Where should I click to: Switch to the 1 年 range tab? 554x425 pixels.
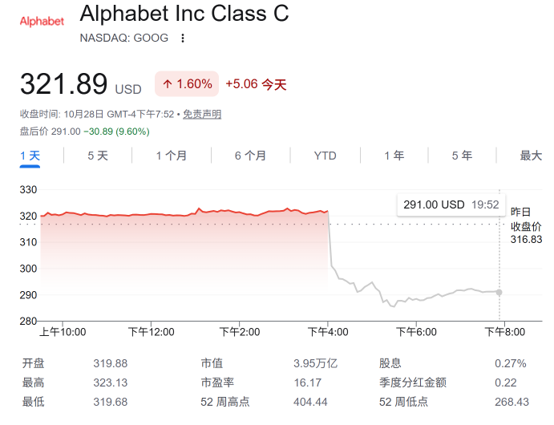click(394, 156)
